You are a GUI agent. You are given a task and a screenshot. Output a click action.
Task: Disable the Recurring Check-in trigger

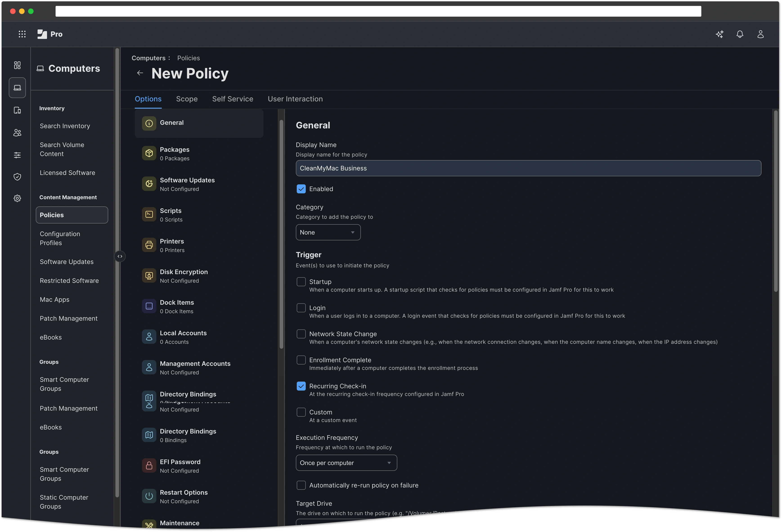301,386
